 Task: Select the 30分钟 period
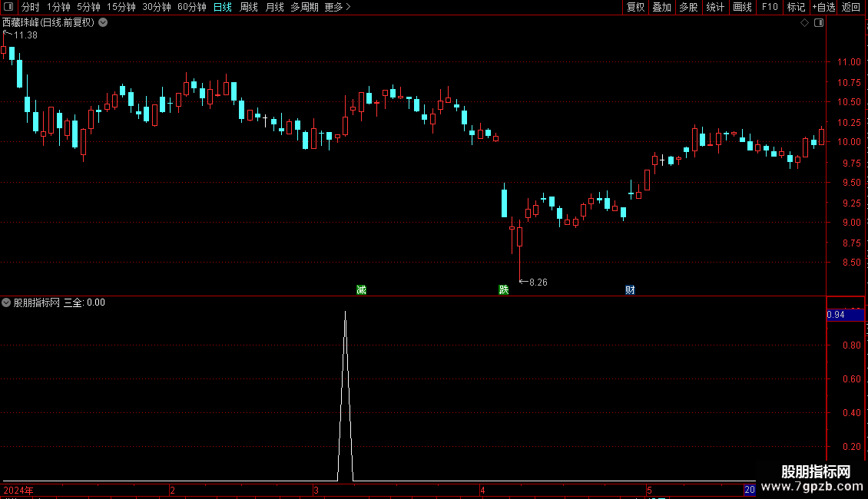pos(157,7)
